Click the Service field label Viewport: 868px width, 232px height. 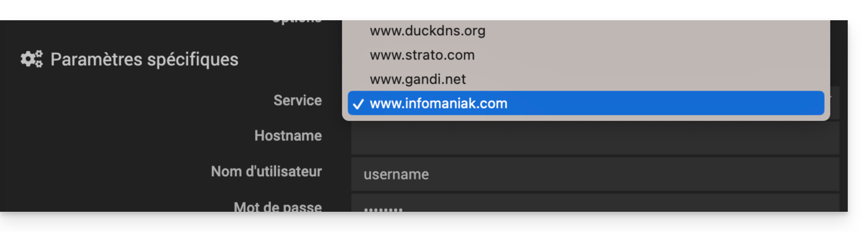297,101
